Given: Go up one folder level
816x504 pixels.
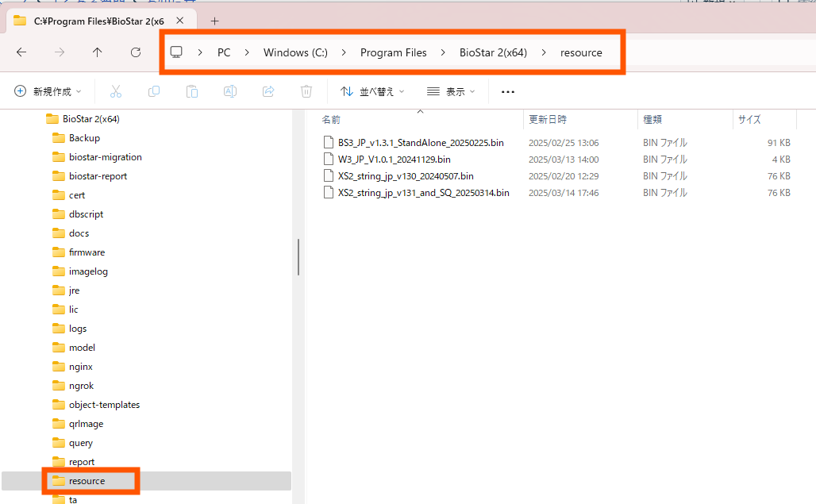Looking at the screenshot, I should 98,52.
